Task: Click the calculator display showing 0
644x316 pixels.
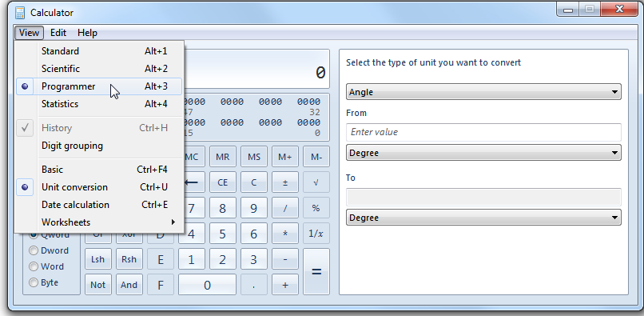Action: tap(256, 69)
